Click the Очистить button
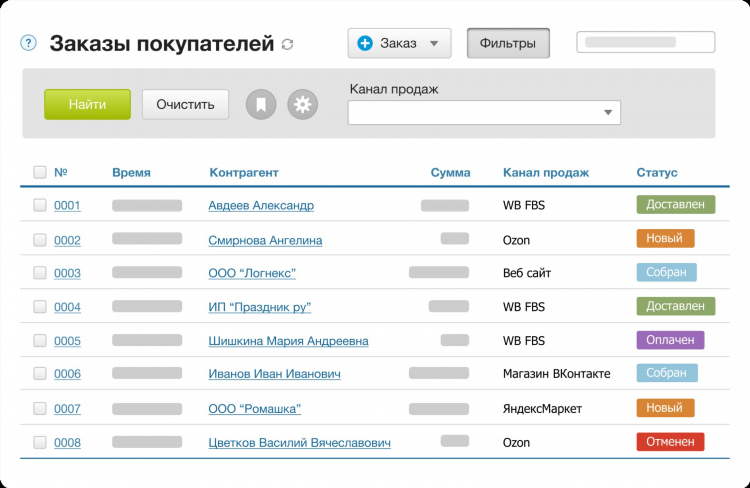Image resolution: width=750 pixels, height=488 pixels. point(185,104)
